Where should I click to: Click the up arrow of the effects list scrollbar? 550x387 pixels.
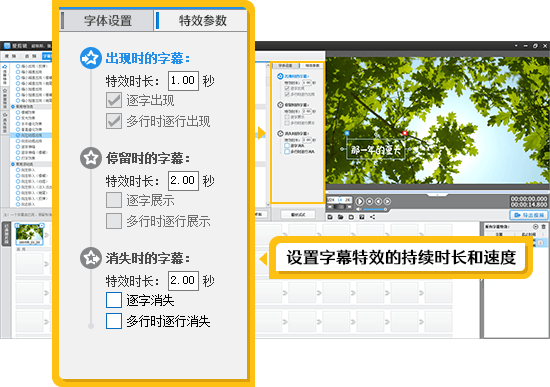point(268,65)
